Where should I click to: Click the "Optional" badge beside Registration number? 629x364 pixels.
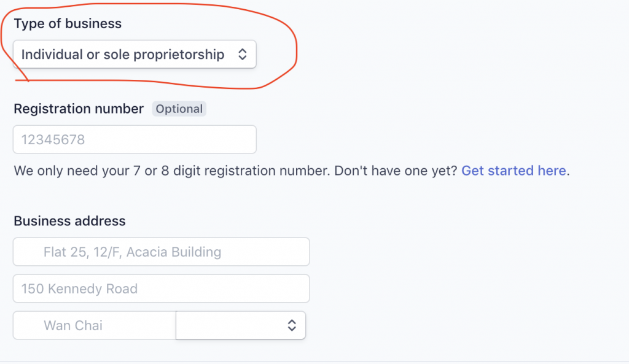[179, 109]
